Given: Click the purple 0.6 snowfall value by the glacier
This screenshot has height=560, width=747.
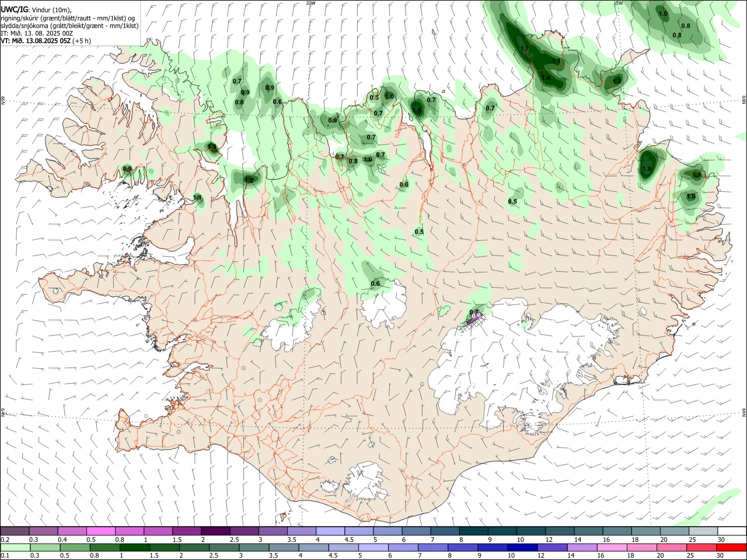Looking at the screenshot, I should pos(476,317).
